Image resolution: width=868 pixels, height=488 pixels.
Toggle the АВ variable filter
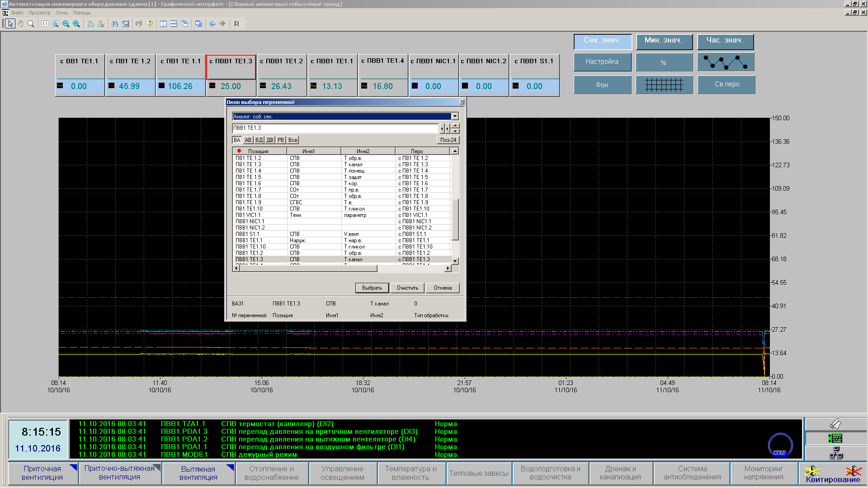[x=248, y=140]
